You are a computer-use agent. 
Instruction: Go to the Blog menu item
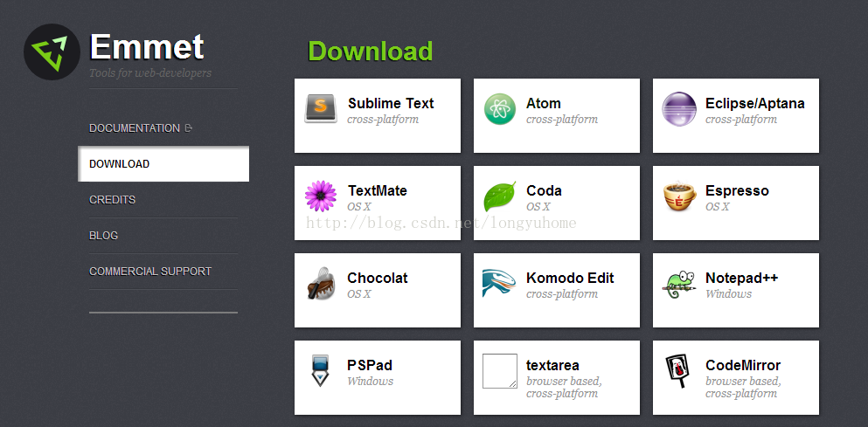[x=103, y=236]
